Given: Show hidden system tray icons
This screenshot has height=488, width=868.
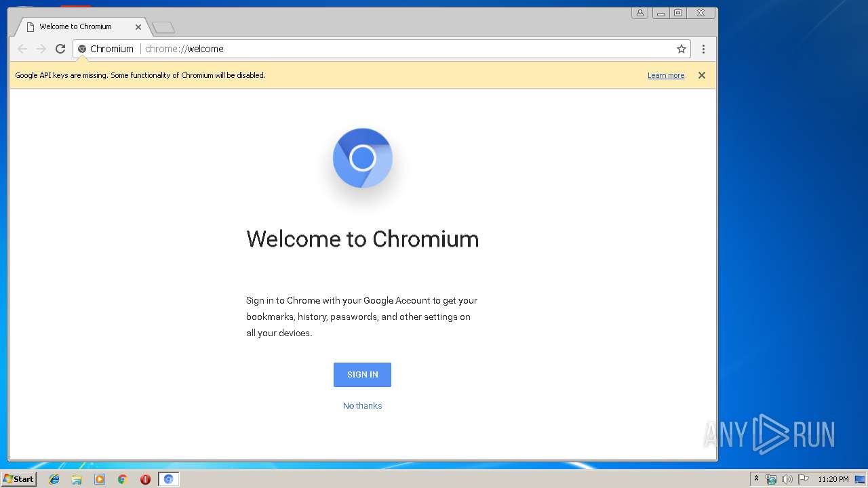Looking at the screenshot, I should click(756, 479).
